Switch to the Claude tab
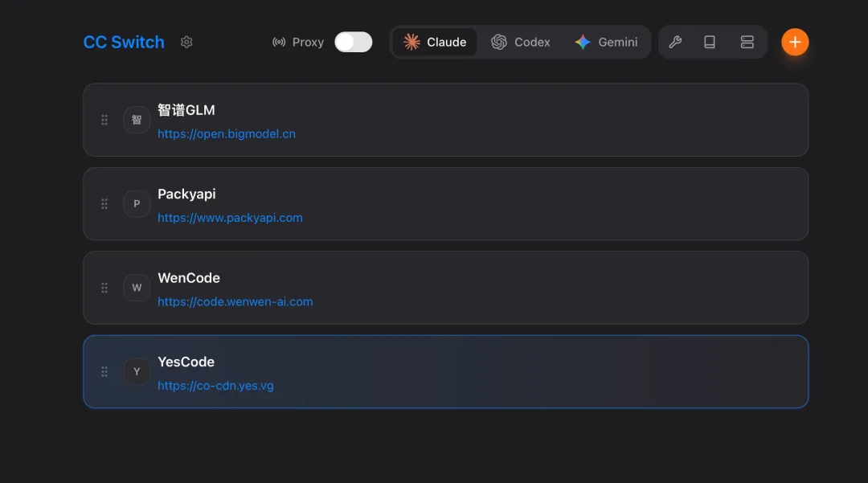 click(x=435, y=42)
